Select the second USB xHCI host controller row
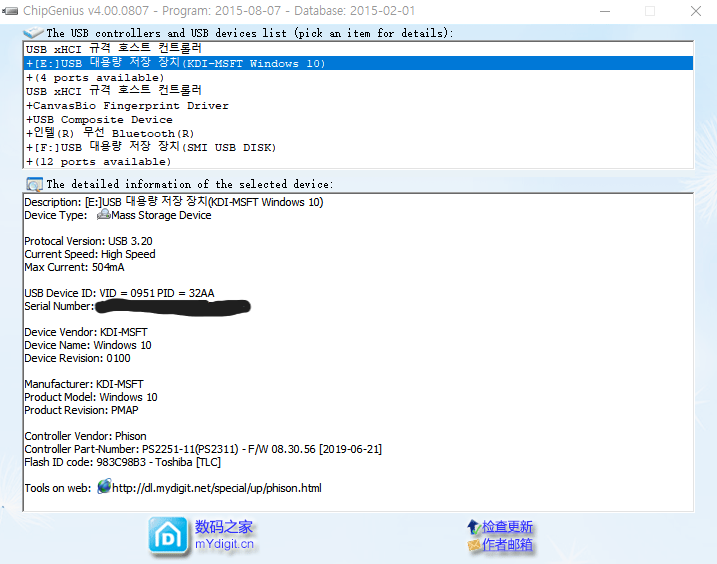 [358, 91]
